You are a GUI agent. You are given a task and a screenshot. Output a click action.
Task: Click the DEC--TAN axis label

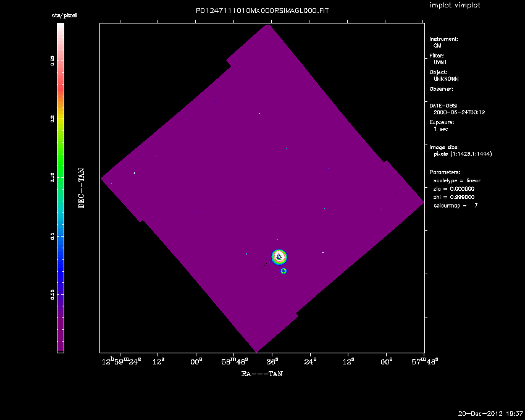[82, 187]
